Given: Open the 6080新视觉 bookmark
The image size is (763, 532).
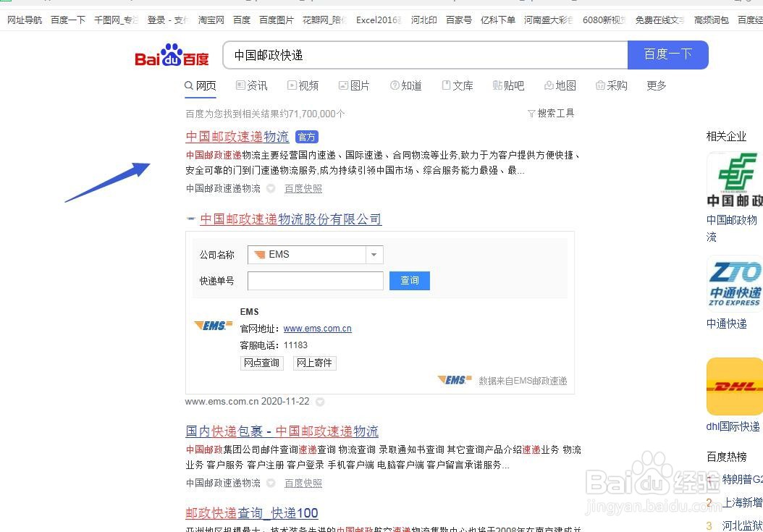Looking at the screenshot, I should click(x=604, y=20).
